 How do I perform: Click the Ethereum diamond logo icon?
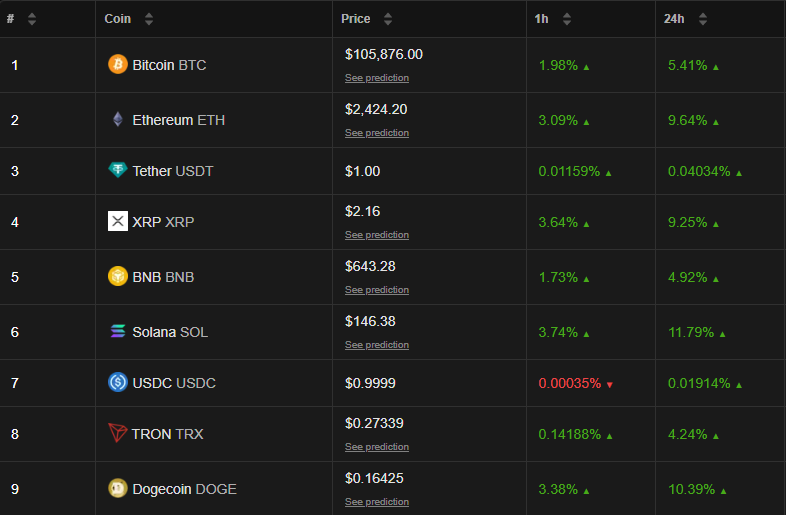pyautogui.click(x=118, y=119)
